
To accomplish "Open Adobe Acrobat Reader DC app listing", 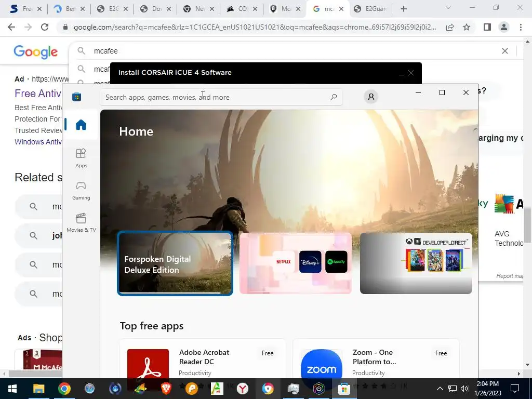I will pos(203,358).
